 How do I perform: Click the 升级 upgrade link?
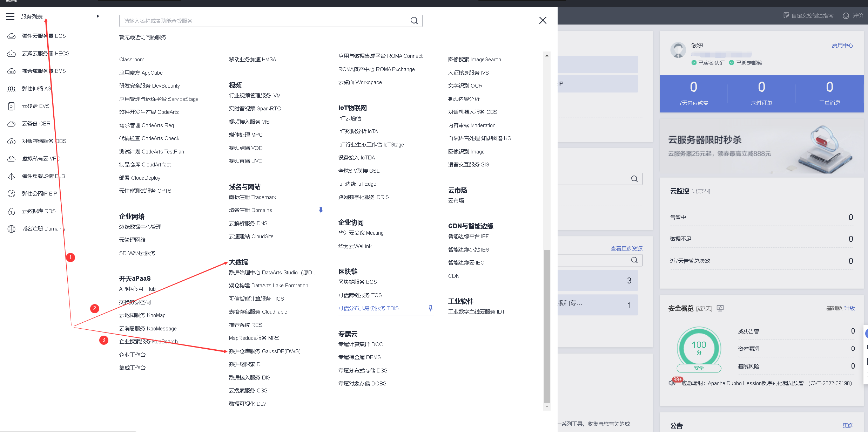(849, 308)
